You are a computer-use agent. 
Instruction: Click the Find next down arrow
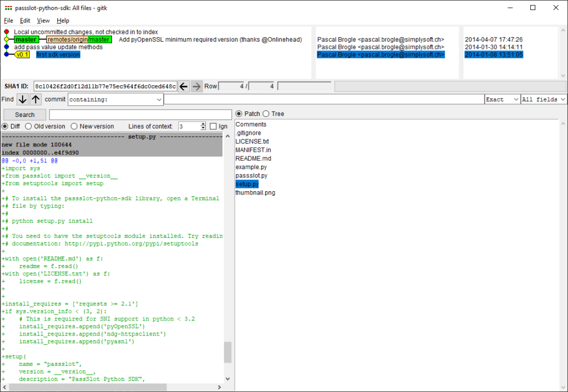click(x=22, y=99)
